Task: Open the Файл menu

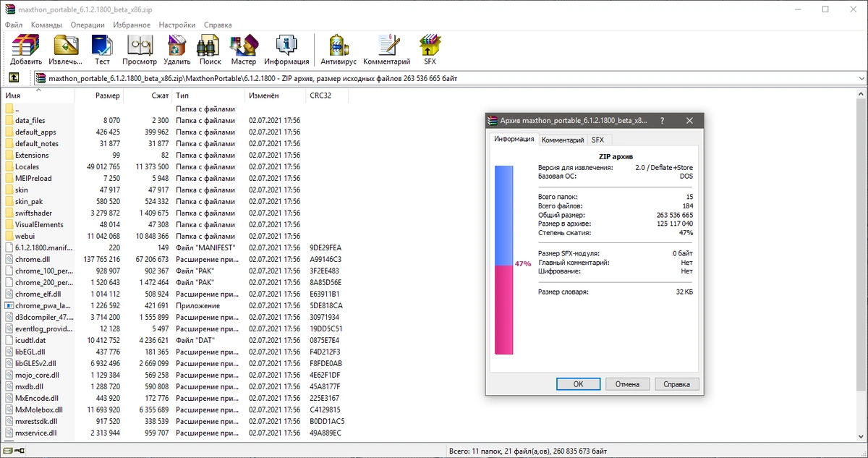Action: coord(13,25)
